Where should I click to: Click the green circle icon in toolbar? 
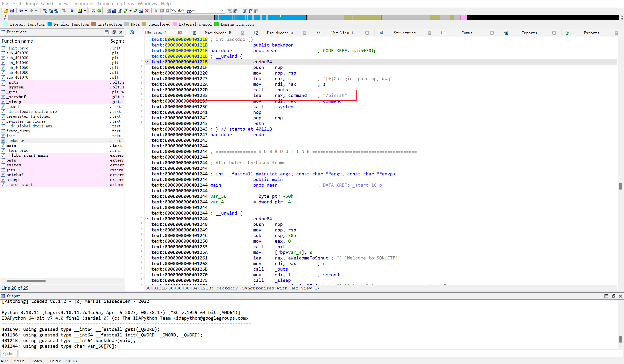click(x=99, y=11)
